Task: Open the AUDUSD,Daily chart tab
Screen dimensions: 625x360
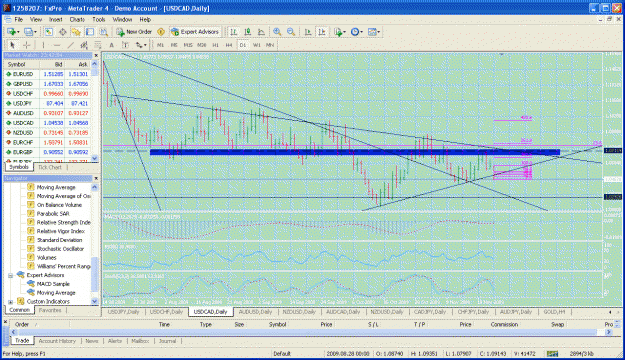Action: coord(256,312)
